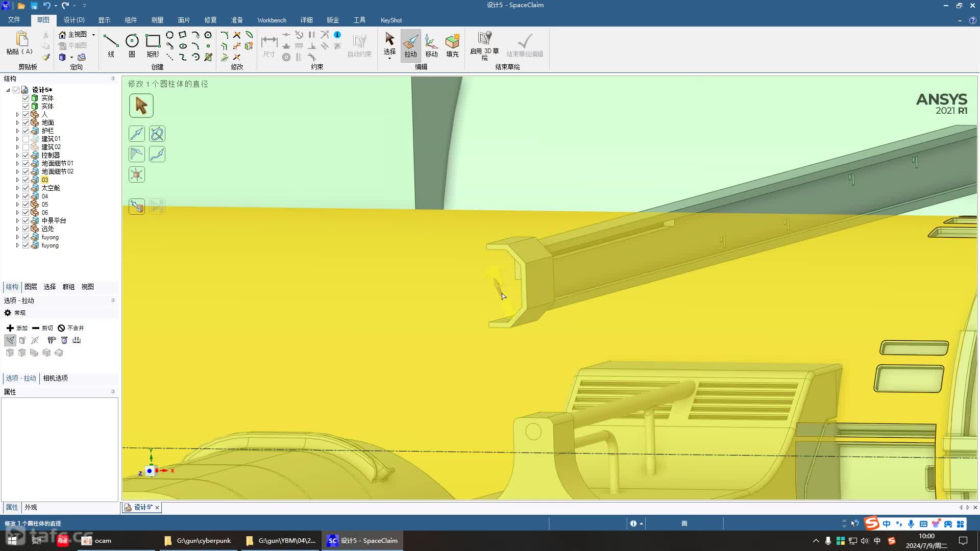The width and height of the screenshot is (980, 551).
Task: Click the ellipse sketch tool icon
Action: click(182, 46)
